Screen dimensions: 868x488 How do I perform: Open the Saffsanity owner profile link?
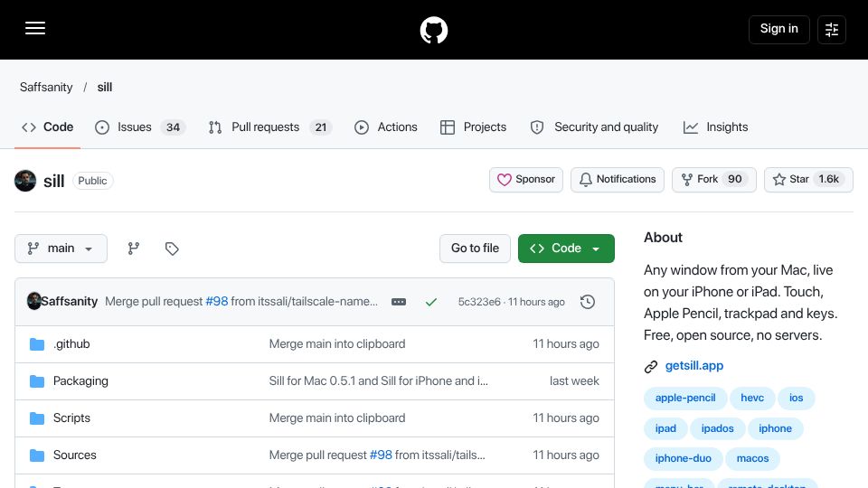tap(46, 88)
